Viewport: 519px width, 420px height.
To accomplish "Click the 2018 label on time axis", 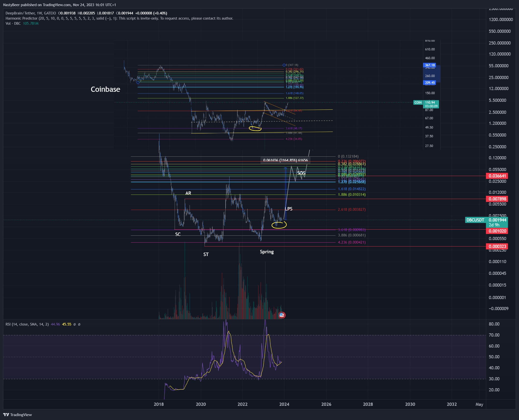I will (159, 404).
